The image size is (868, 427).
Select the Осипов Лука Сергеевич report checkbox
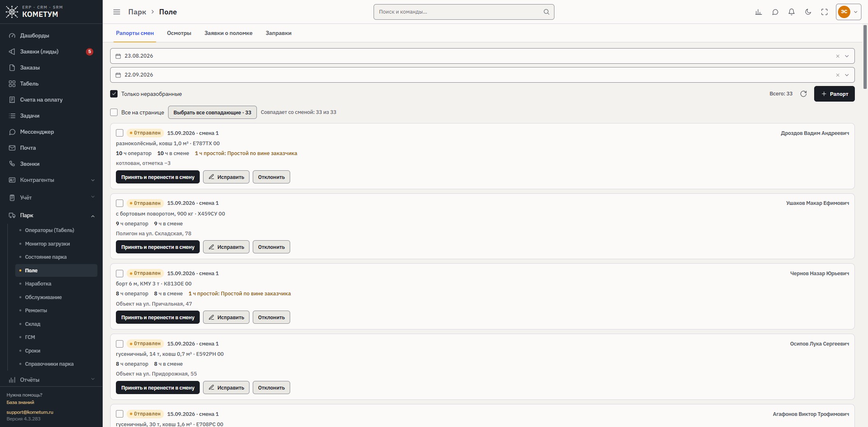tap(120, 344)
